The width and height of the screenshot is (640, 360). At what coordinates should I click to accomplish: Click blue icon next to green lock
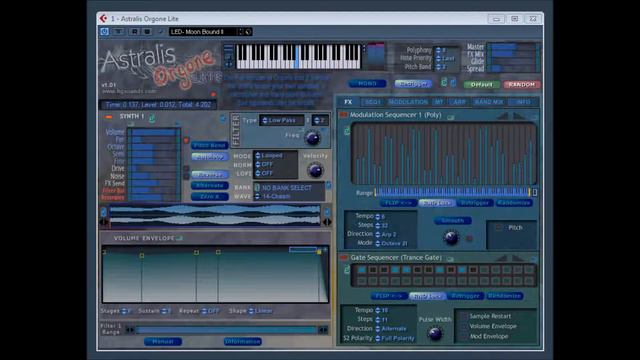(x=453, y=82)
